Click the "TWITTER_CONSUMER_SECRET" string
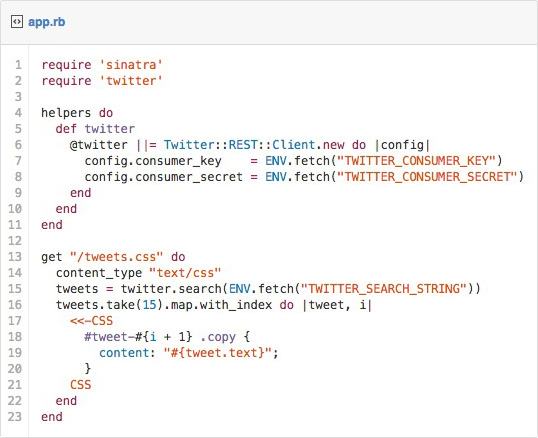Screen dimensions: 538x438 427,177
